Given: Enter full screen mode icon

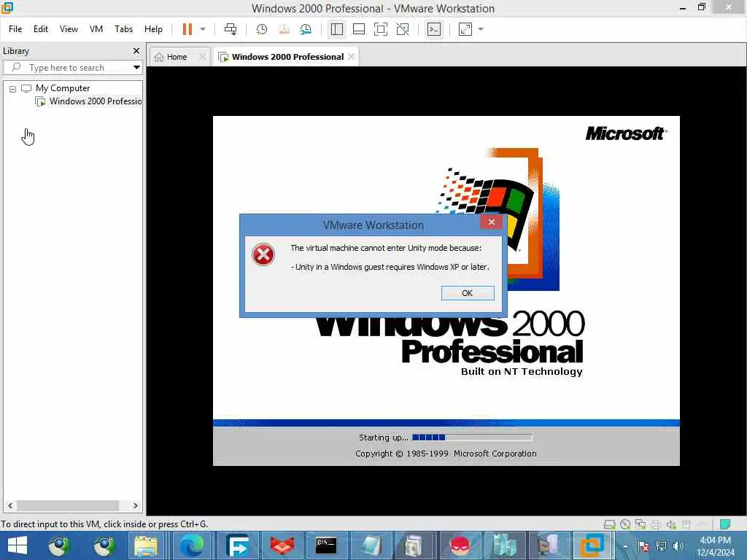Looking at the screenshot, I should click(x=381, y=29).
